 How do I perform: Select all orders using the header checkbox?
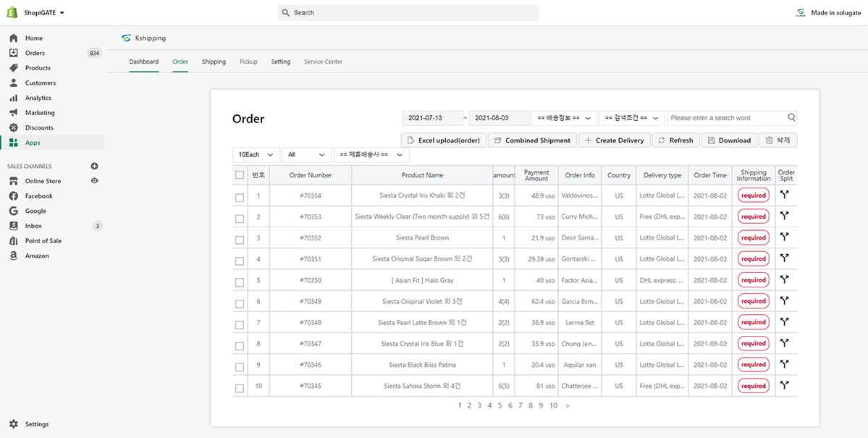[x=240, y=174]
